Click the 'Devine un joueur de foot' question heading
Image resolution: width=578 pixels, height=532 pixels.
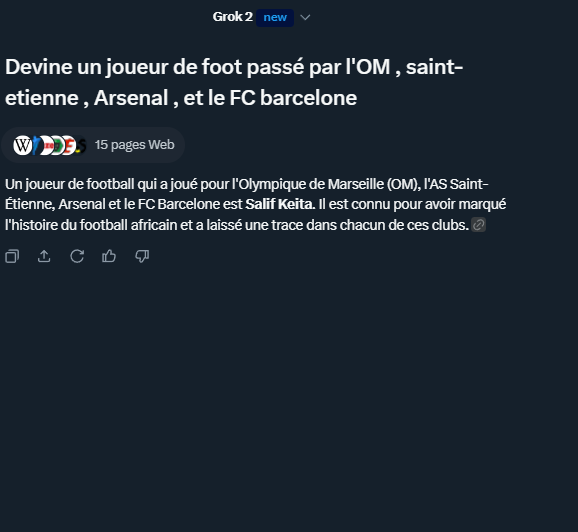[x=234, y=82]
